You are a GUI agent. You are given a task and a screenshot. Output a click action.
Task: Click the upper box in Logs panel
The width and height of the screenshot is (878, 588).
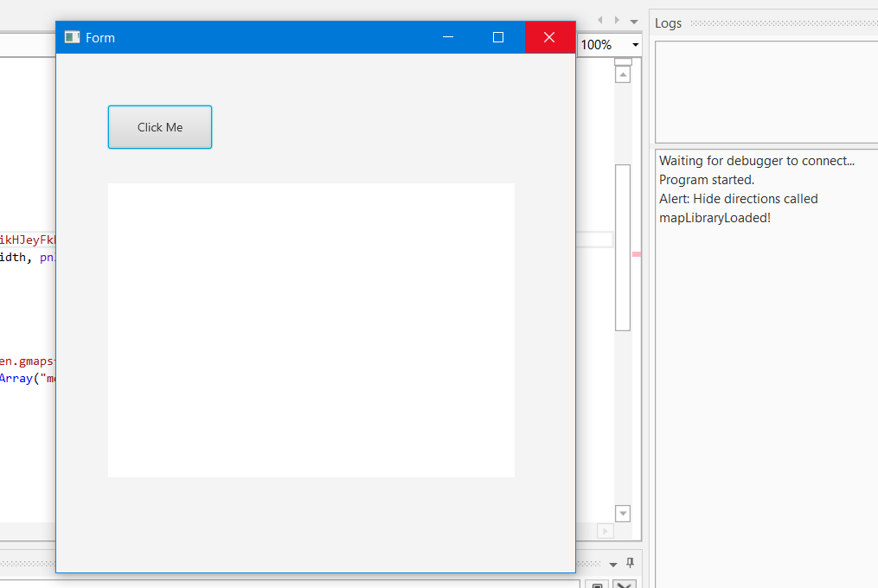pos(766,92)
